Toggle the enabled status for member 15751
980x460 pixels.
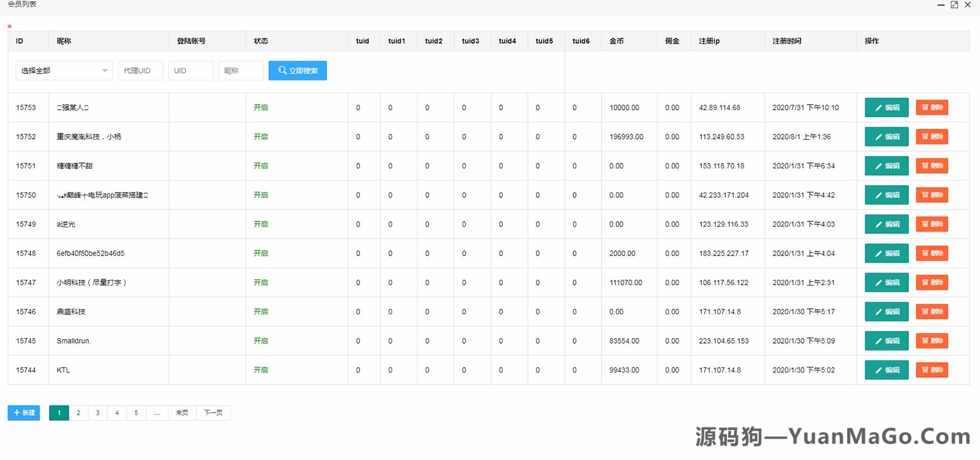[x=261, y=166]
